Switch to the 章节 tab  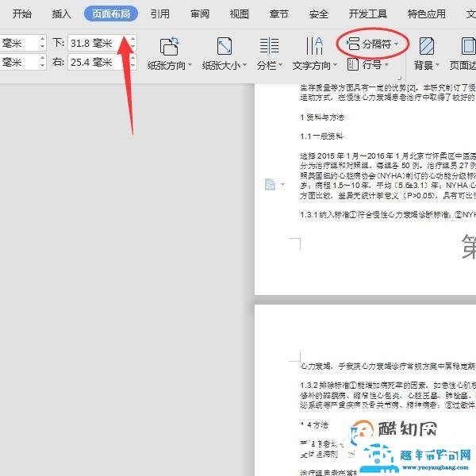tap(278, 13)
